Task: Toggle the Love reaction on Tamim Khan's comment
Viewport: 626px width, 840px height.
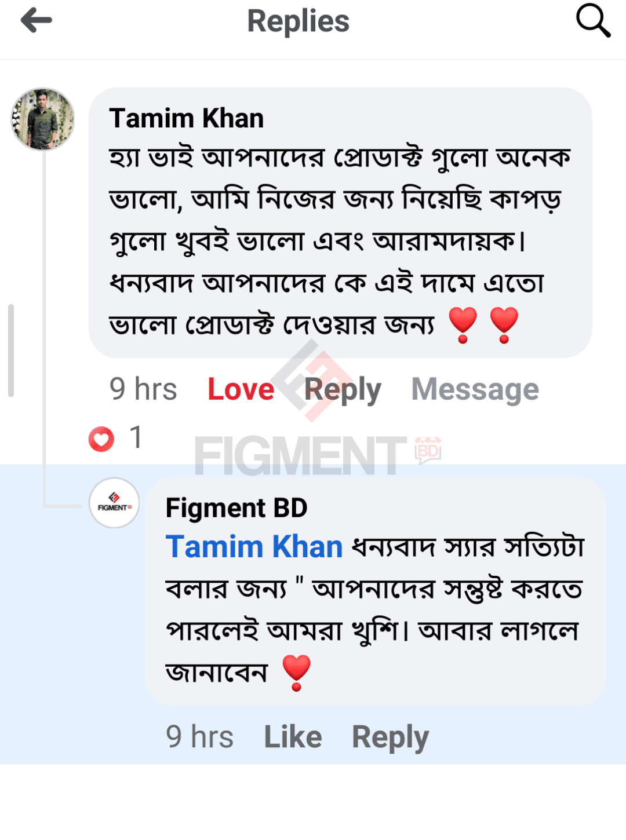Action: (241, 389)
